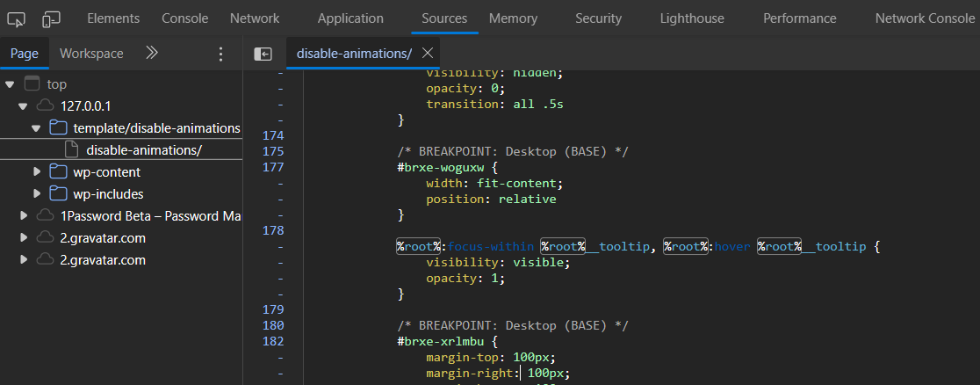
Task: Collapse the 127.0.0.1 domain node
Action: click(x=23, y=105)
